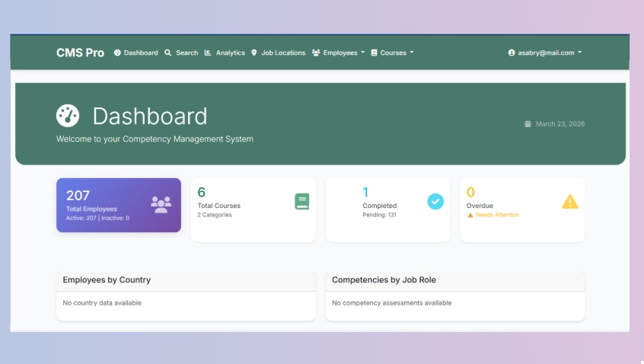Click the Employees people icon in navbar
This screenshot has height=364, width=644.
point(316,53)
